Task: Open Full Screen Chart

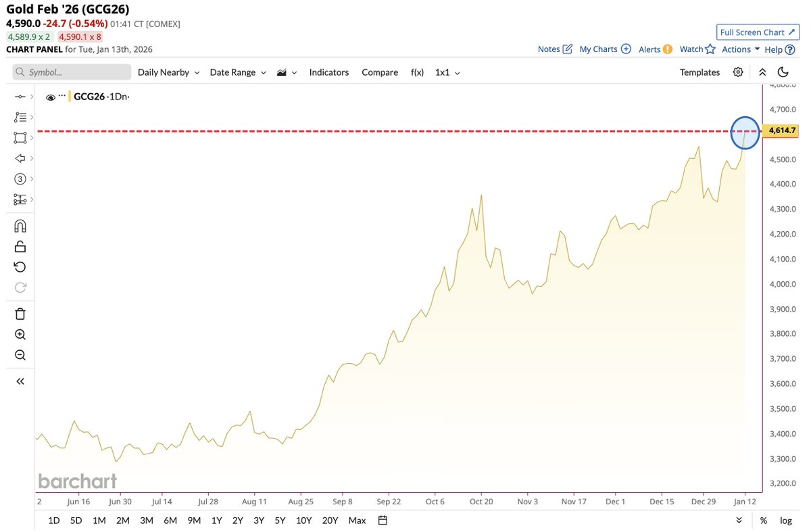Action: point(757,32)
